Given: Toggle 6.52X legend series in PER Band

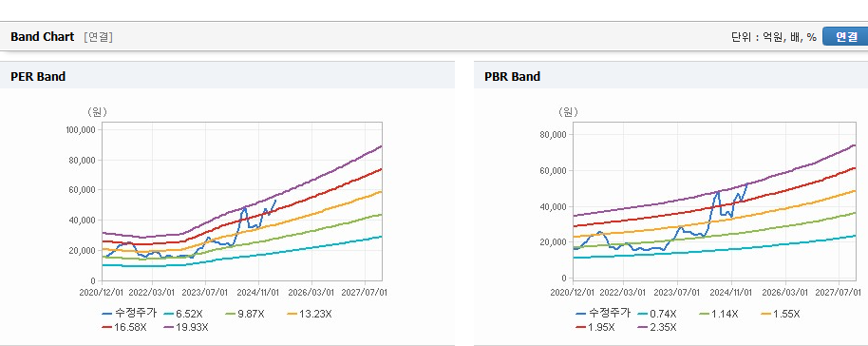Looking at the screenshot, I should pos(184,314).
